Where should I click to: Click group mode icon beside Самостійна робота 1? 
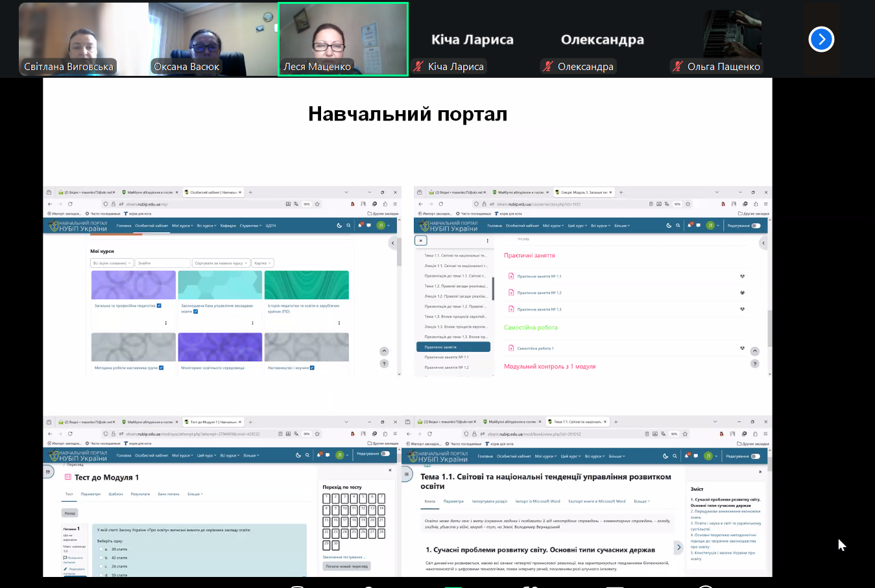click(742, 348)
